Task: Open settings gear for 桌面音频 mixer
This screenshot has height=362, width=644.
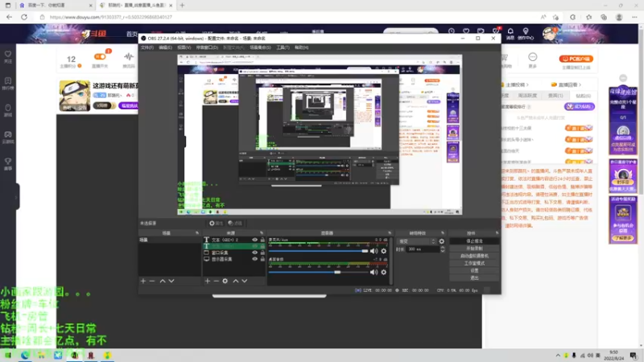Action: coord(384,272)
